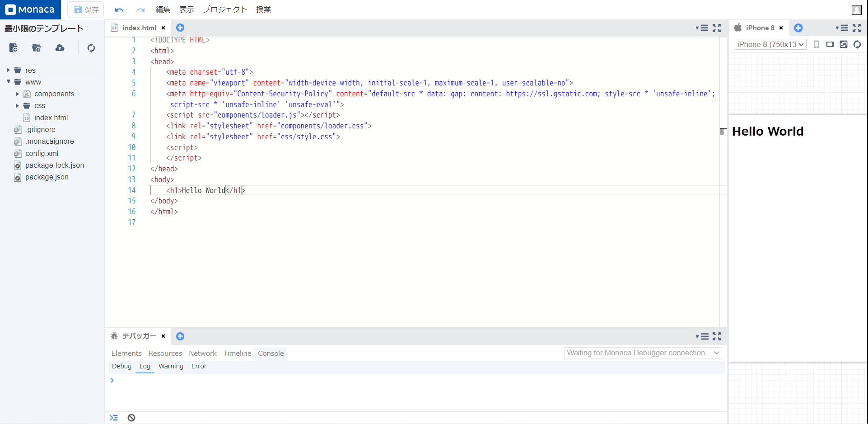The width and height of the screenshot is (868, 424).
Task: Add a new tab in debugger pane
Action: point(180,336)
